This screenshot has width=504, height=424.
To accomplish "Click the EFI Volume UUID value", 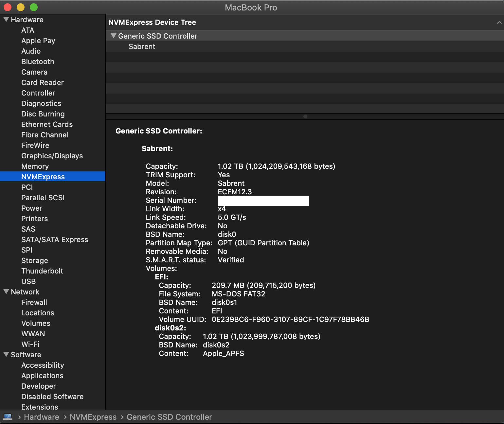I will [x=290, y=319].
